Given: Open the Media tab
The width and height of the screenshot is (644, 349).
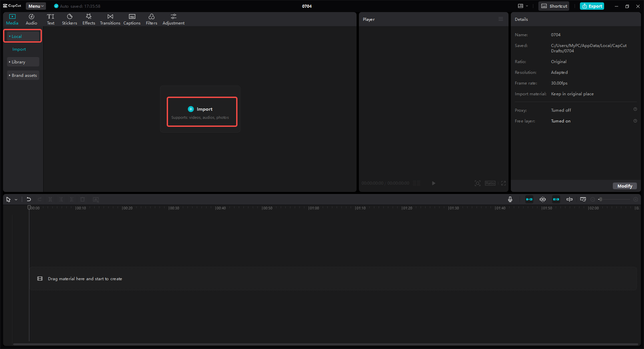Looking at the screenshot, I should pyautogui.click(x=12, y=20).
